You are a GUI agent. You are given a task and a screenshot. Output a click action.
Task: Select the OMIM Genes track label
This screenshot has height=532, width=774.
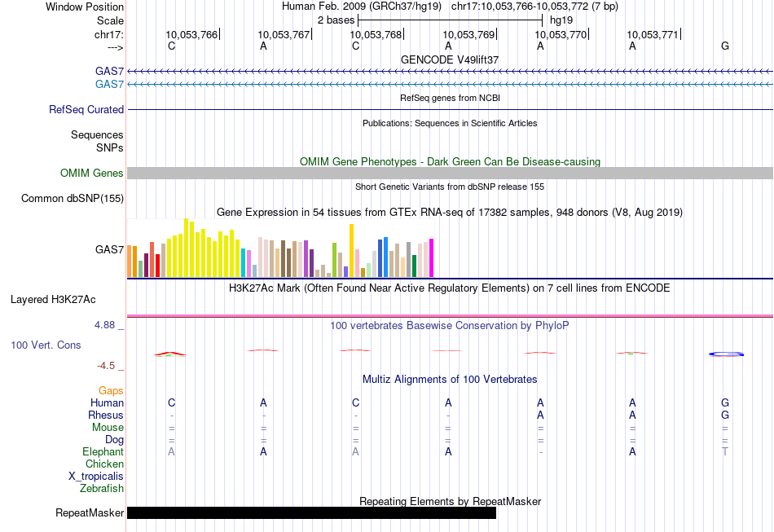click(x=92, y=174)
